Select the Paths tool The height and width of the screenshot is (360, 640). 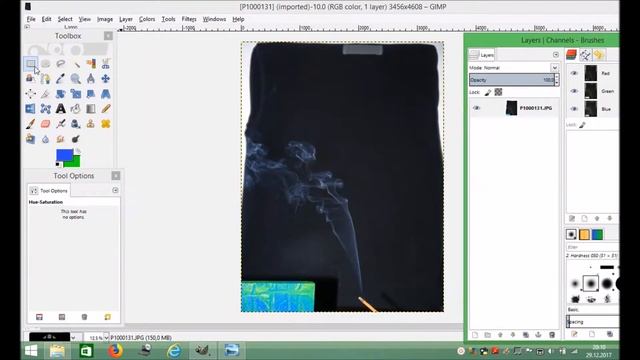point(46,79)
